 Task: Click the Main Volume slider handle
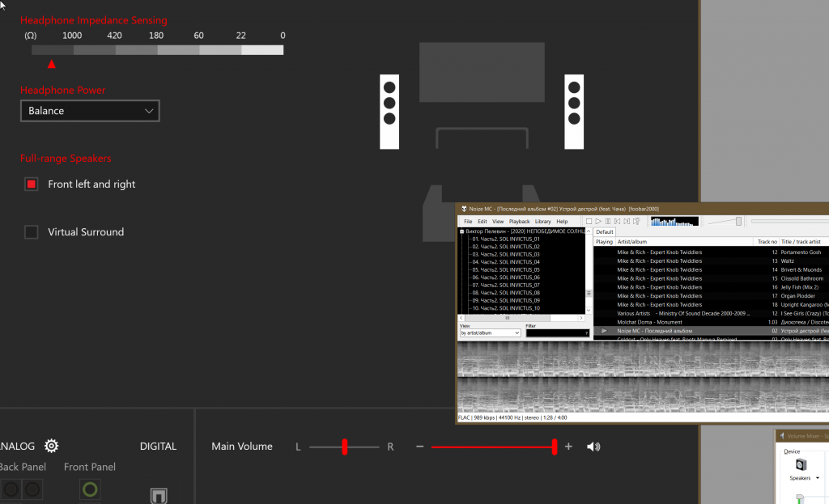pyautogui.click(x=554, y=447)
